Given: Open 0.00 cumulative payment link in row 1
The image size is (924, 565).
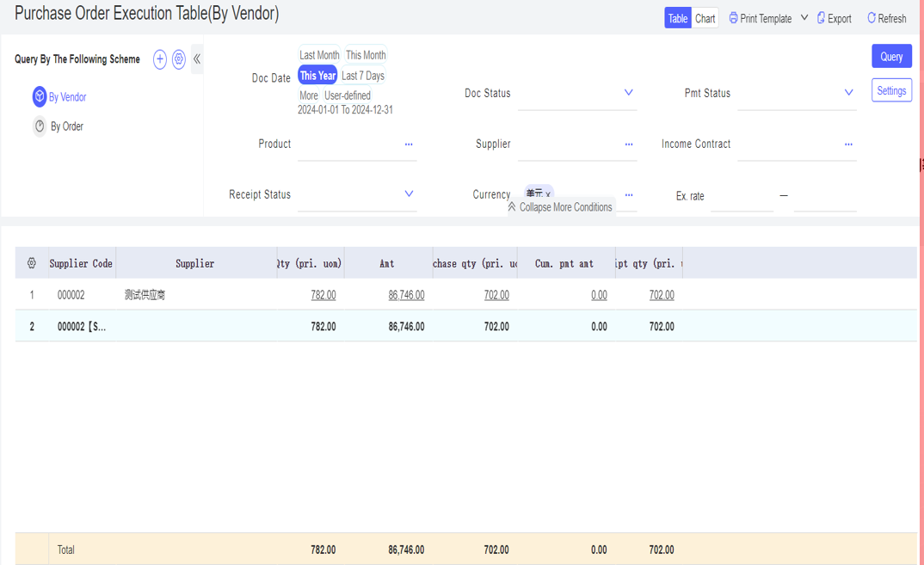Looking at the screenshot, I should click(x=600, y=295).
